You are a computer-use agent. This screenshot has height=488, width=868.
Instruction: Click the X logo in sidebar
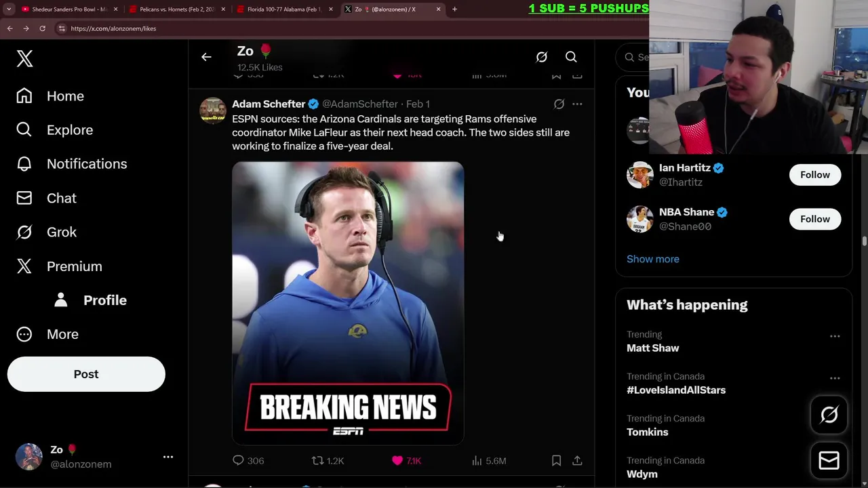click(24, 58)
